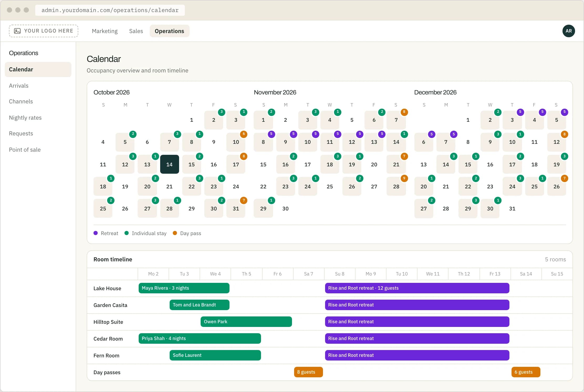Viewport: 584px width, 392px height.
Task: Click the December 2026 month heading
Action: 435,92
